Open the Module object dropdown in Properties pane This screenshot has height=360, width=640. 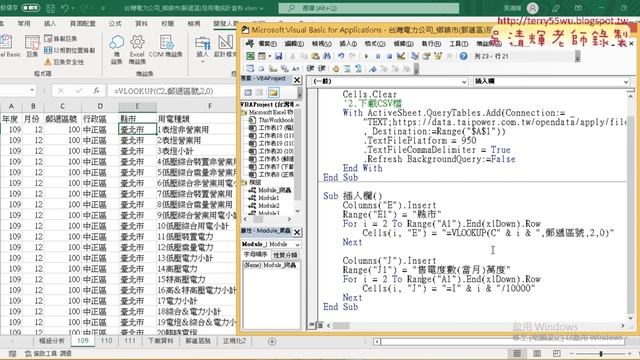click(x=298, y=244)
